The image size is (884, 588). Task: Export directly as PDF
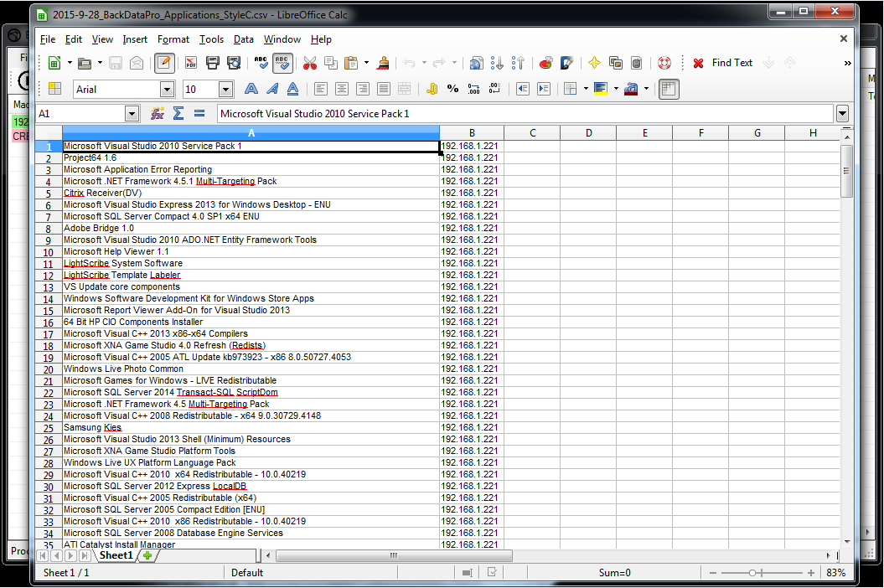[x=191, y=63]
